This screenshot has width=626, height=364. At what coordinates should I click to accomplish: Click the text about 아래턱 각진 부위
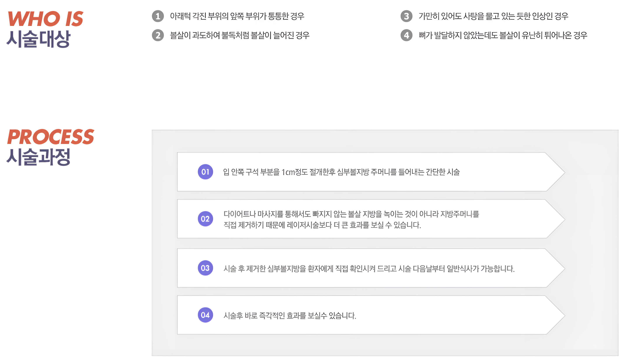pyautogui.click(x=237, y=16)
